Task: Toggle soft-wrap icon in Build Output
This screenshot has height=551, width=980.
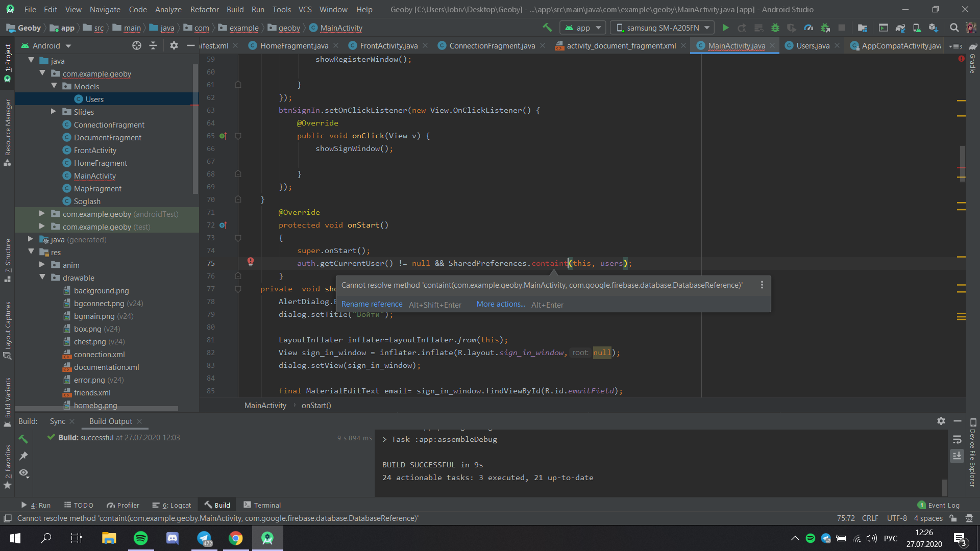Action: point(957,439)
